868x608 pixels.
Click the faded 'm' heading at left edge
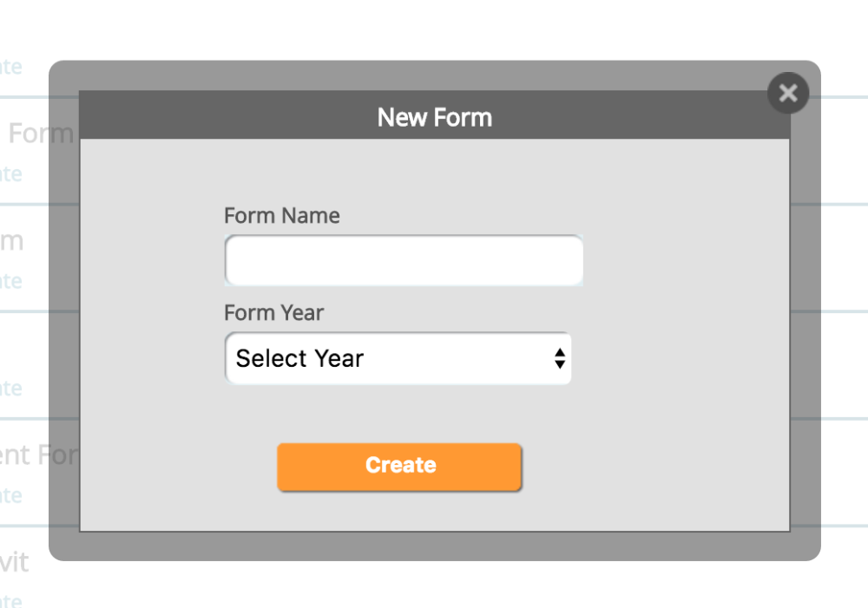coord(11,241)
